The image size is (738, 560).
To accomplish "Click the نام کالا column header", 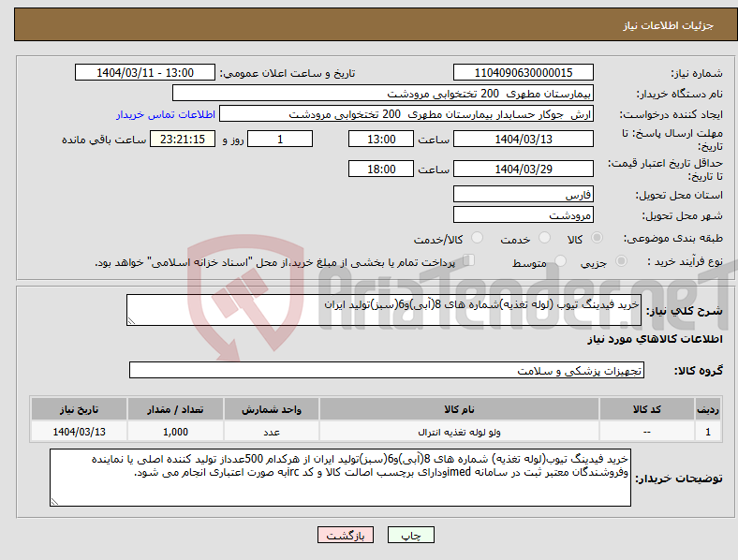I will click(459, 409).
